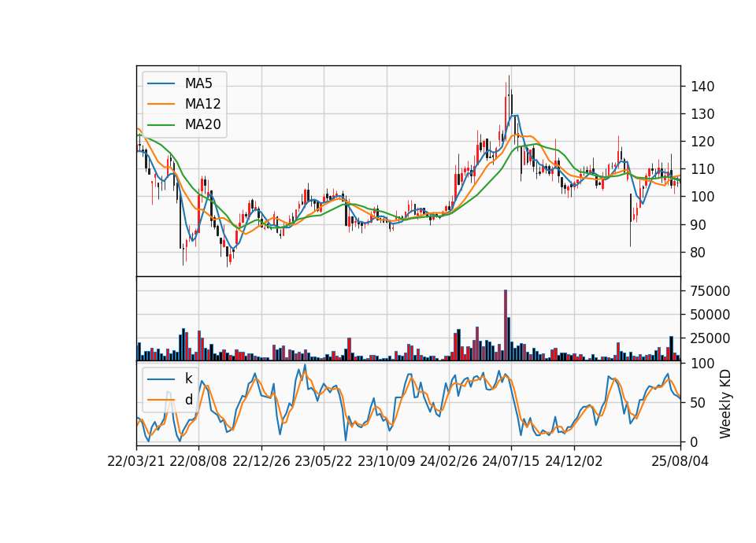Image resolution: width=756 pixels, height=543 pixels.
Task: Click the k legend label
Action: [x=188, y=379]
